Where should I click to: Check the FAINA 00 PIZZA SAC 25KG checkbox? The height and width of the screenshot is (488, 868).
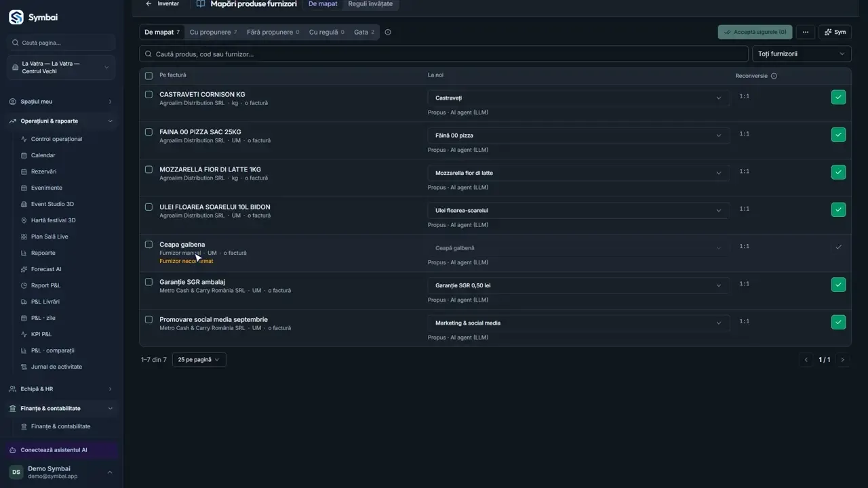pyautogui.click(x=149, y=131)
